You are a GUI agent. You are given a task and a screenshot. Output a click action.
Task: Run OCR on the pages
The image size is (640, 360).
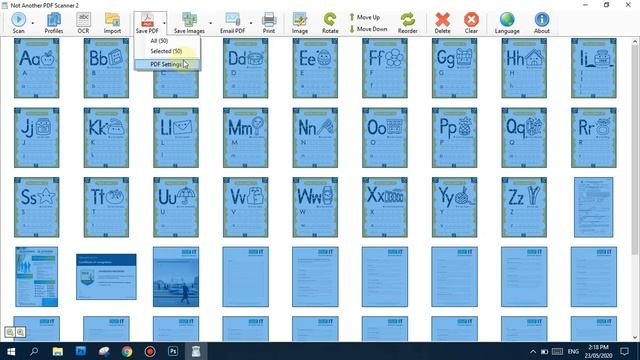(83, 23)
